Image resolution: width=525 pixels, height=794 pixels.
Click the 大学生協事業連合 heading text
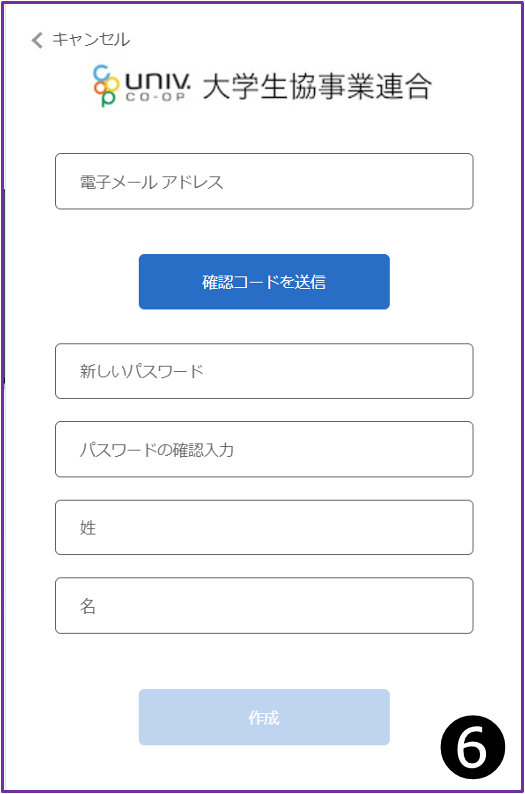click(317, 86)
